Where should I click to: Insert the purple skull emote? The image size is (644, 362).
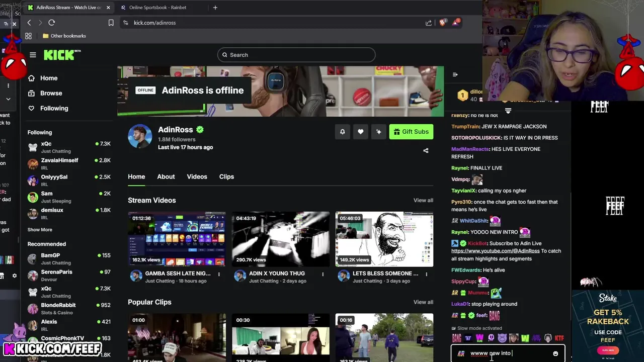[491, 338]
